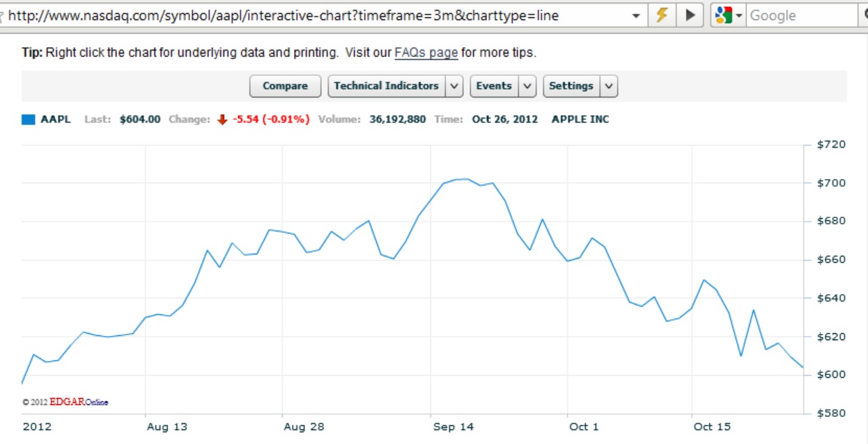Viewport: 868px width, 444px height.
Task: Click the $720 axis label
Action: (830, 145)
